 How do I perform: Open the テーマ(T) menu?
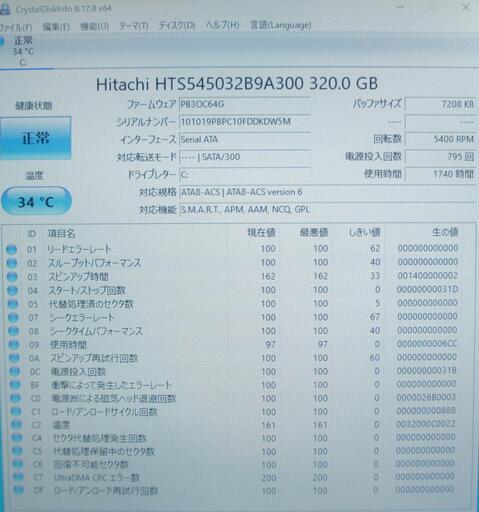[134, 26]
